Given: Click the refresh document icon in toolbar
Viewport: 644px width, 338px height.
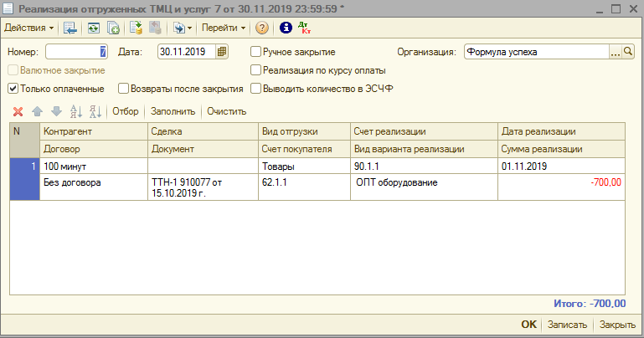Looking at the screenshot, I should (x=93, y=28).
